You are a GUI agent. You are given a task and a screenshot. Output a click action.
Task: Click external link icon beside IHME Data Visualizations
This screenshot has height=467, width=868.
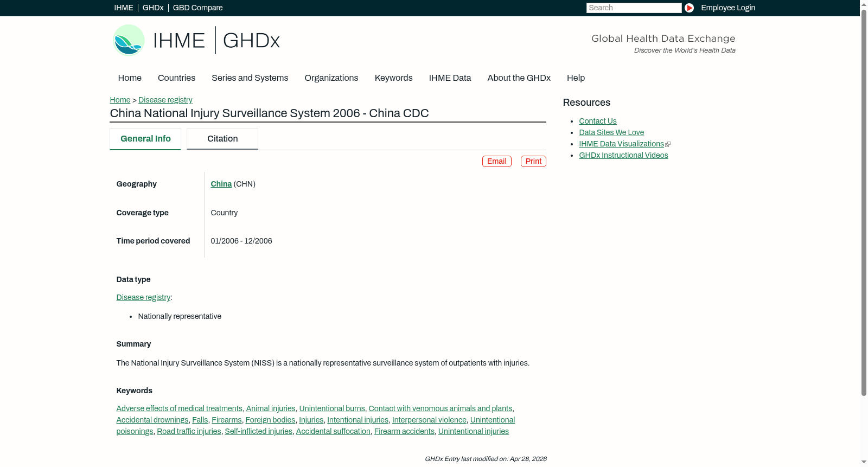668,144
